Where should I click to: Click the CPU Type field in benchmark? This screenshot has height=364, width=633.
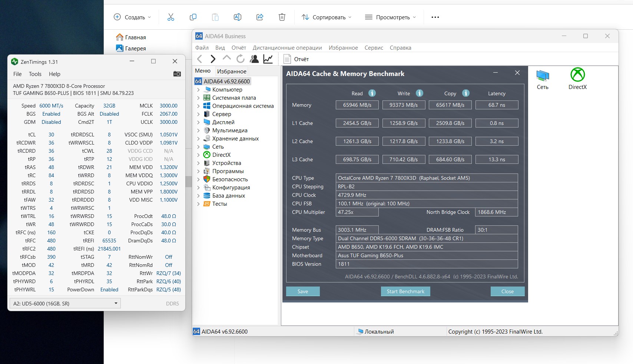tap(427, 178)
